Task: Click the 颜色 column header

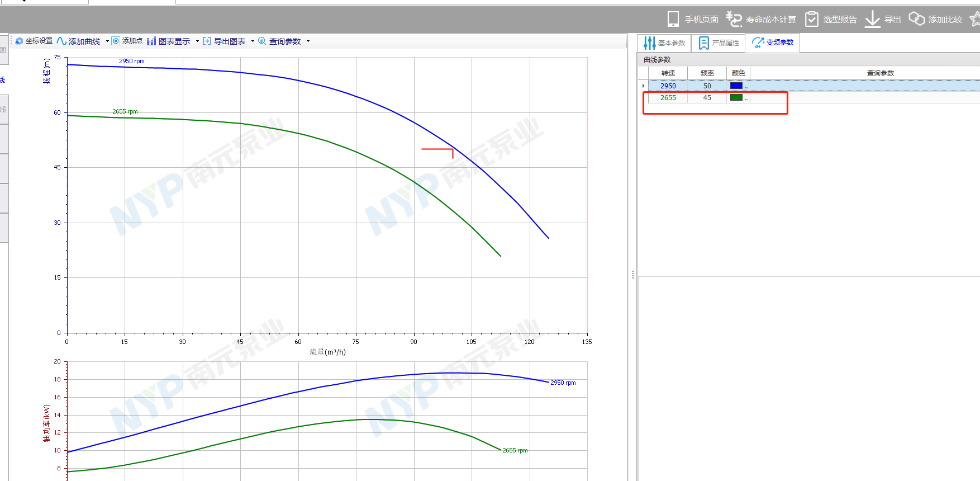Action: pos(739,73)
